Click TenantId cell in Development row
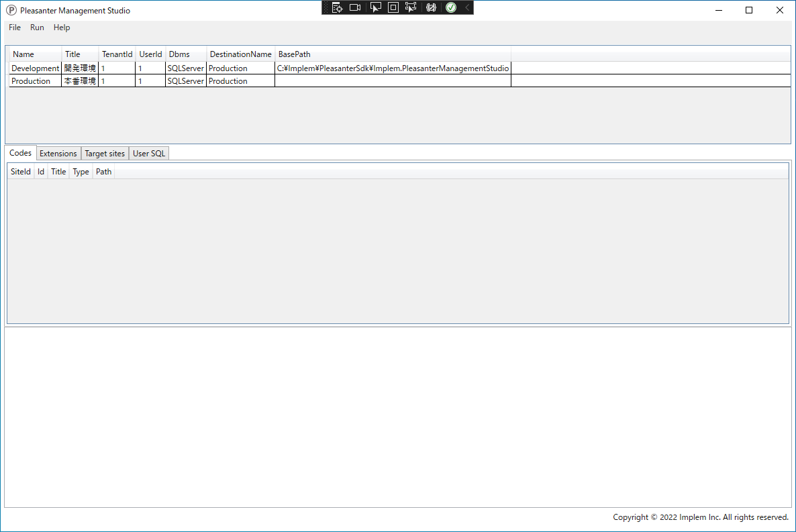 [117, 68]
